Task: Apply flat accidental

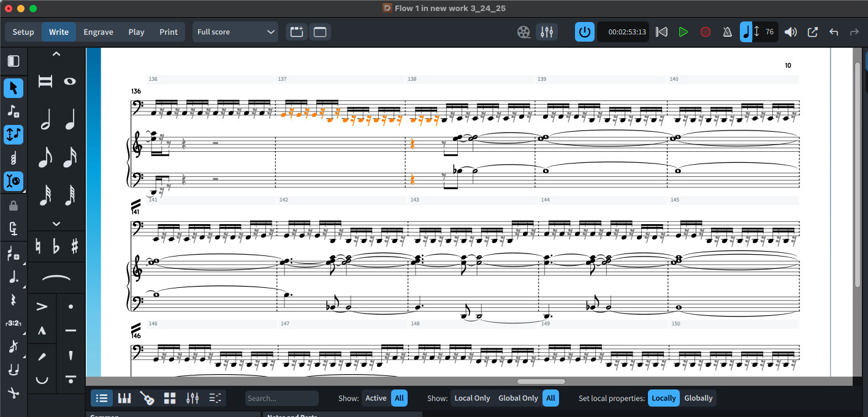Action: coord(56,247)
